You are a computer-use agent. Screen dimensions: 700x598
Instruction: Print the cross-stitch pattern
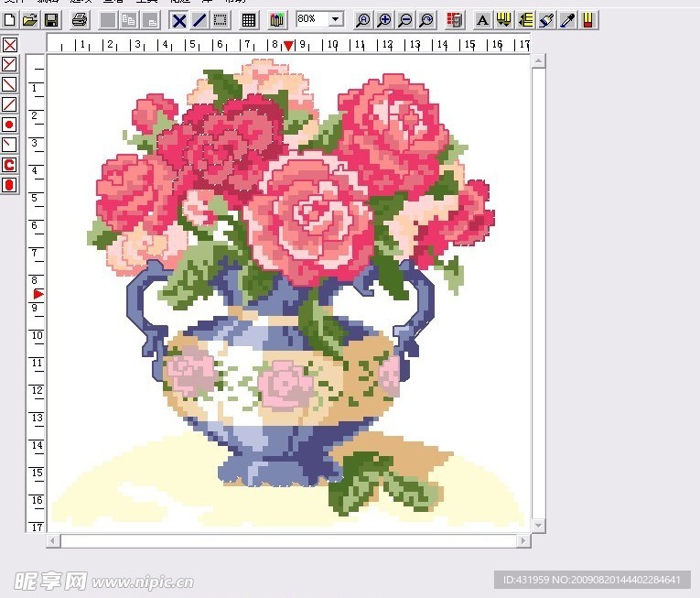click(x=80, y=20)
